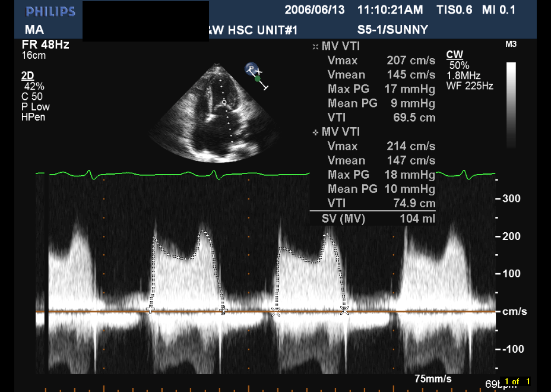The height and width of the screenshot is (392, 551).
Task: Click the blue probe orientation marker
Action: tap(252, 69)
